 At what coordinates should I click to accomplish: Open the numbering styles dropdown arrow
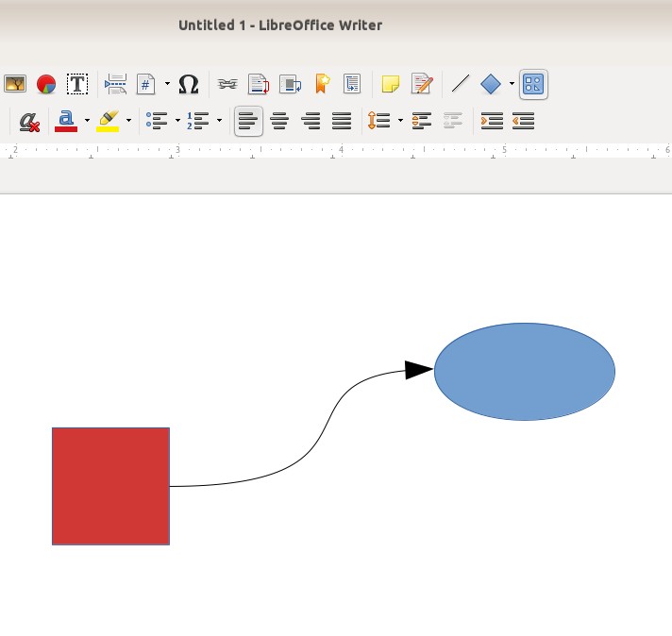pos(219,121)
